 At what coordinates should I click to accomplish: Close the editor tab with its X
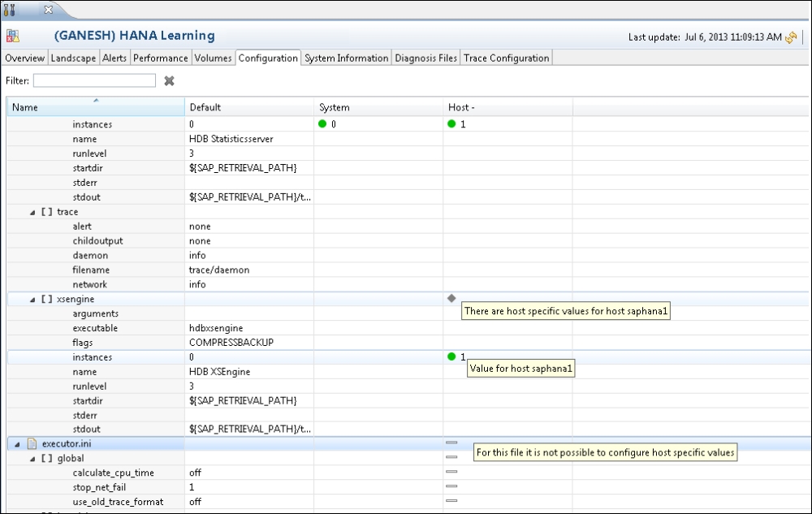coord(48,9)
